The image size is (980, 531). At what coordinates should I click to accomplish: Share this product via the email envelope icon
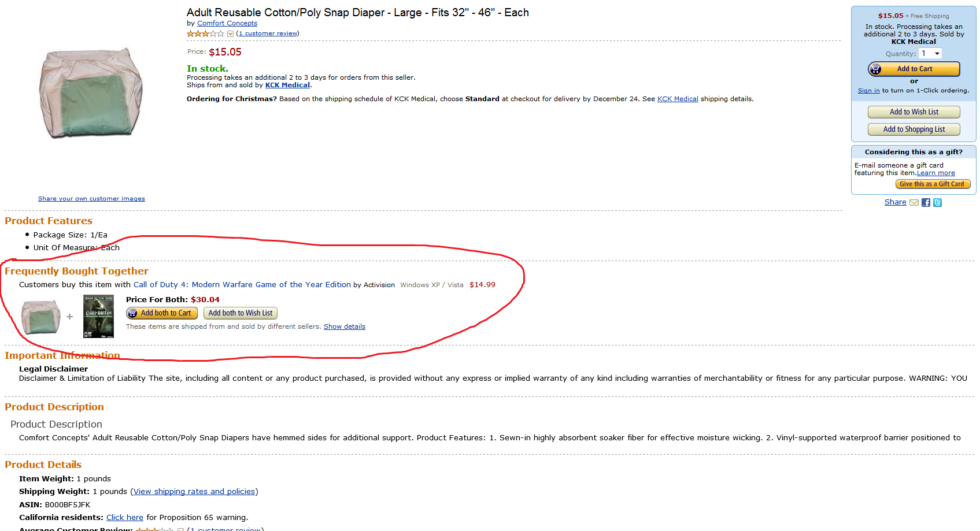point(914,202)
